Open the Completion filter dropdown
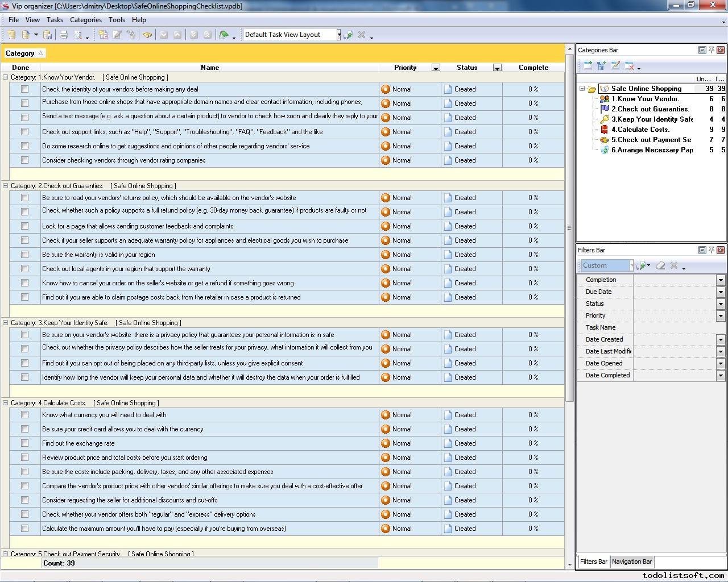The image size is (728, 582). pos(720,280)
